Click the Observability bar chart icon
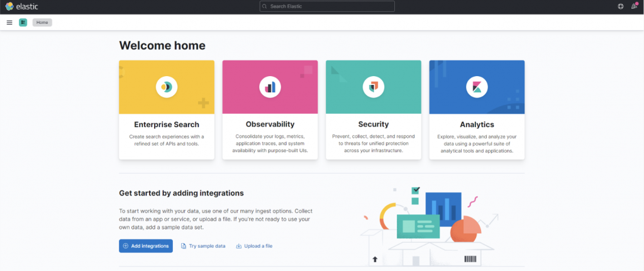This screenshot has height=271, width=644. tap(270, 87)
